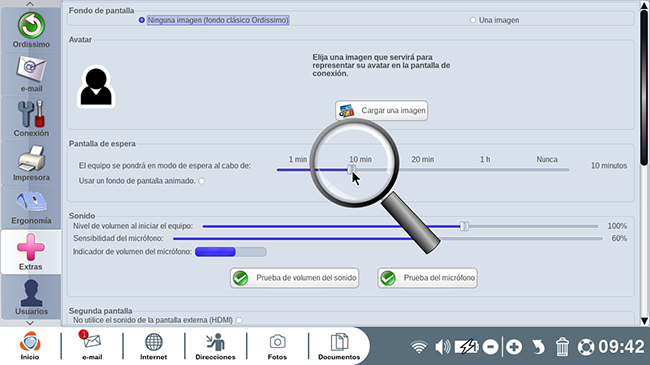Click the current avatar silhouette image
Screen dimensions: 650x365
click(96, 87)
